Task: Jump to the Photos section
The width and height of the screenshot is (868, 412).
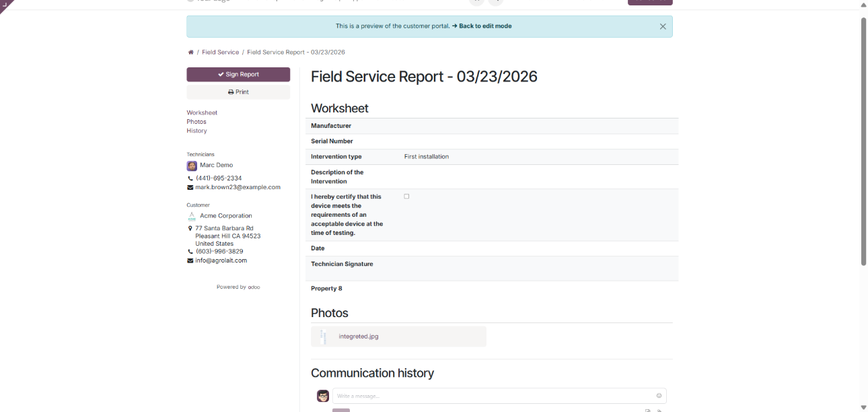Action: tap(196, 122)
